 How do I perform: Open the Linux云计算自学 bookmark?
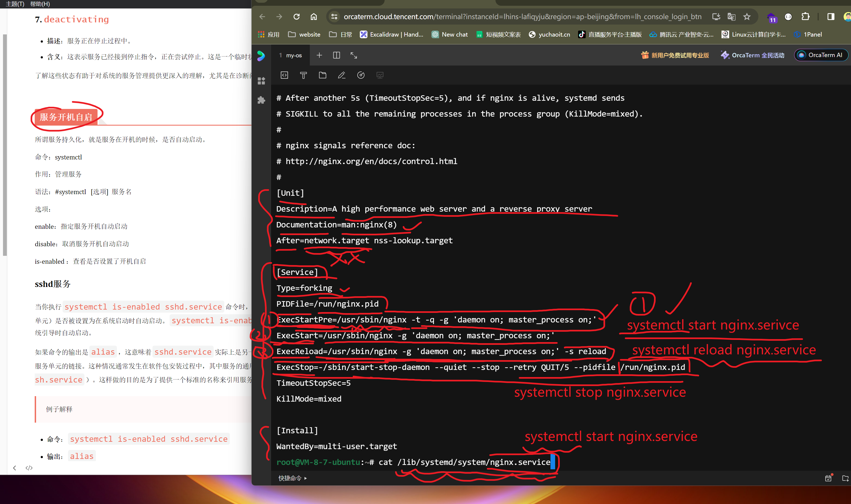(754, 34)
